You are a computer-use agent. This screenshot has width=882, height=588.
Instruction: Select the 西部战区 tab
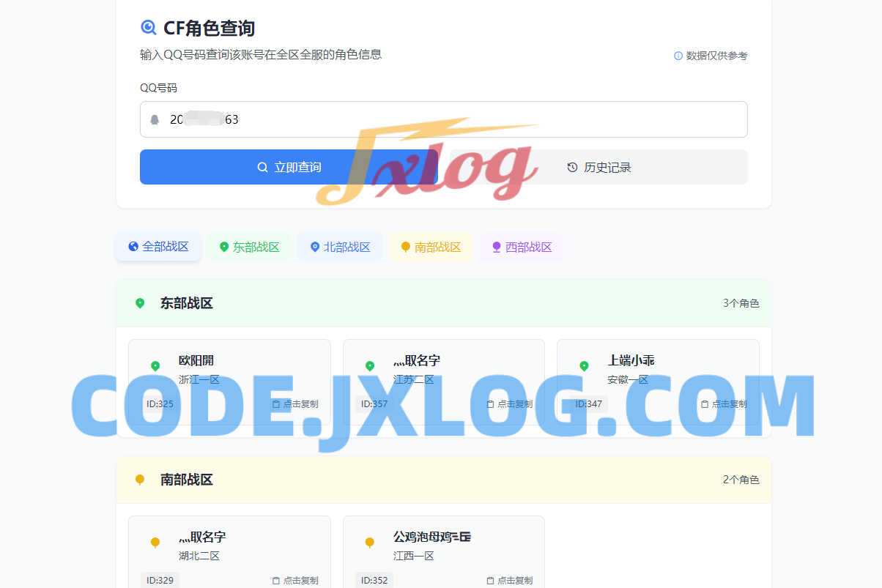pos(521,247)
